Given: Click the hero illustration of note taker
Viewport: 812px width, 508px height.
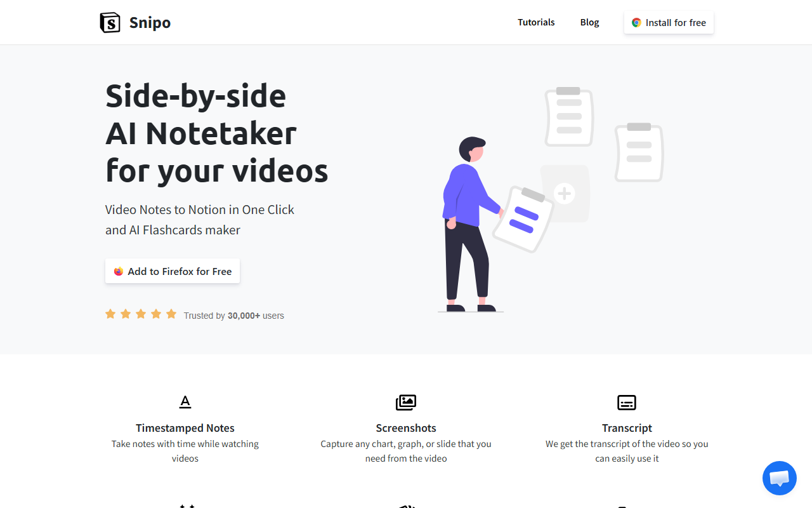Looking at the screenshot, I should (551, 199).
